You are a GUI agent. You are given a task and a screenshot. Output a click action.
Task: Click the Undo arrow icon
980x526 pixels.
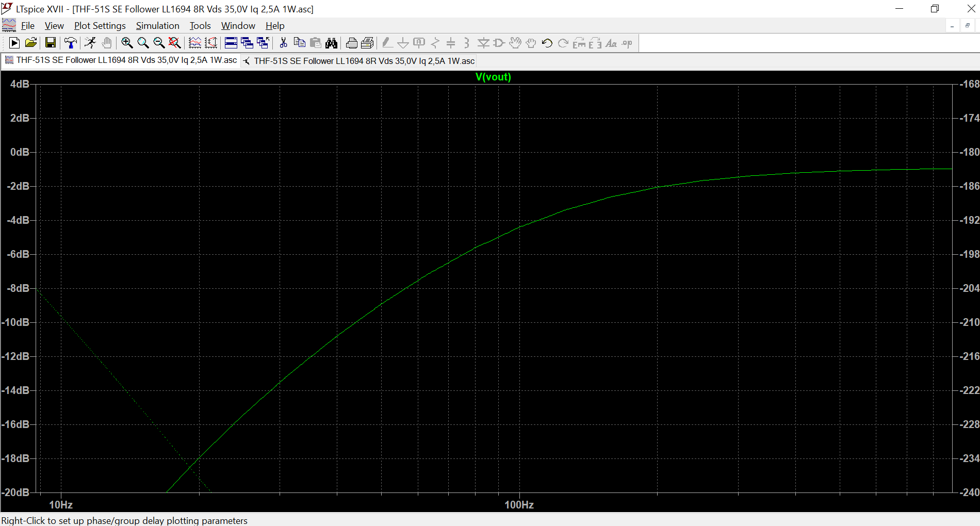pyautogui.click(x=547, y=43)
